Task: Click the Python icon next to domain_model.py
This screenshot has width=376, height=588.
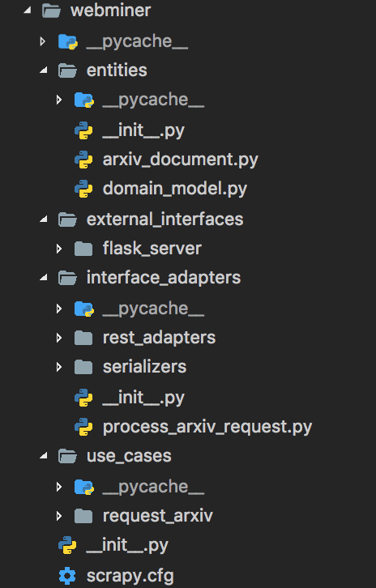Action: (x=83, y=189)
